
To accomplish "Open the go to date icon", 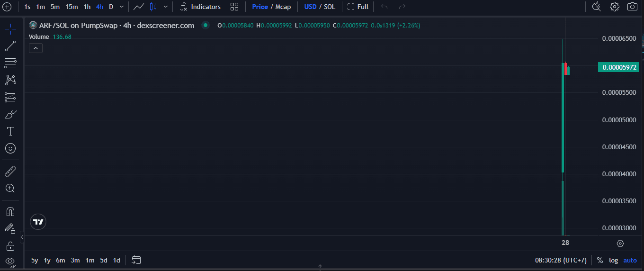I will [x=136, y=260].
